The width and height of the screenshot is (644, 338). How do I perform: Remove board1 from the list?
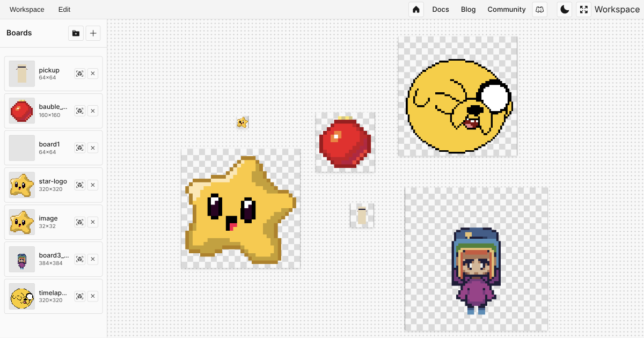click(93, 148)
